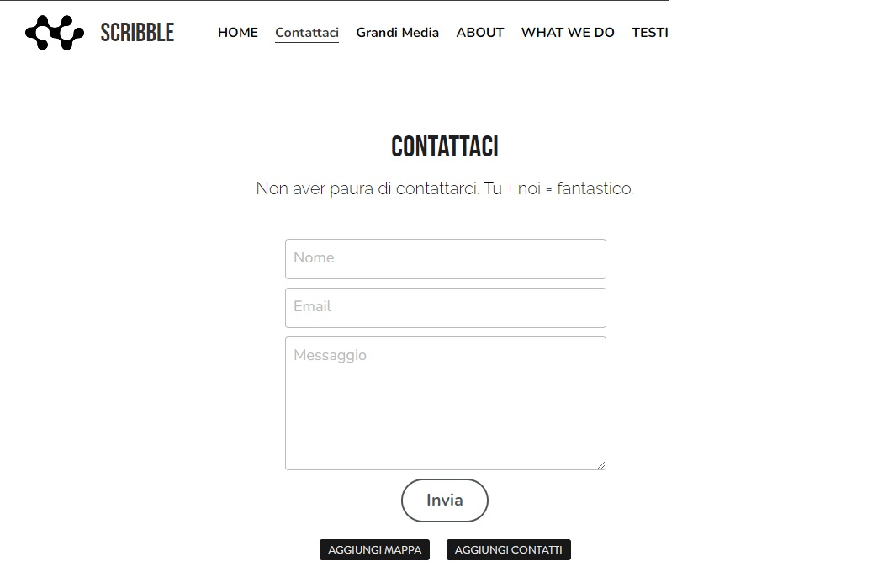The width and height of the screenshot is (878, 588).
Task: Open the ABOUT section
Action: pyautogui.click(x=479, y=33)
